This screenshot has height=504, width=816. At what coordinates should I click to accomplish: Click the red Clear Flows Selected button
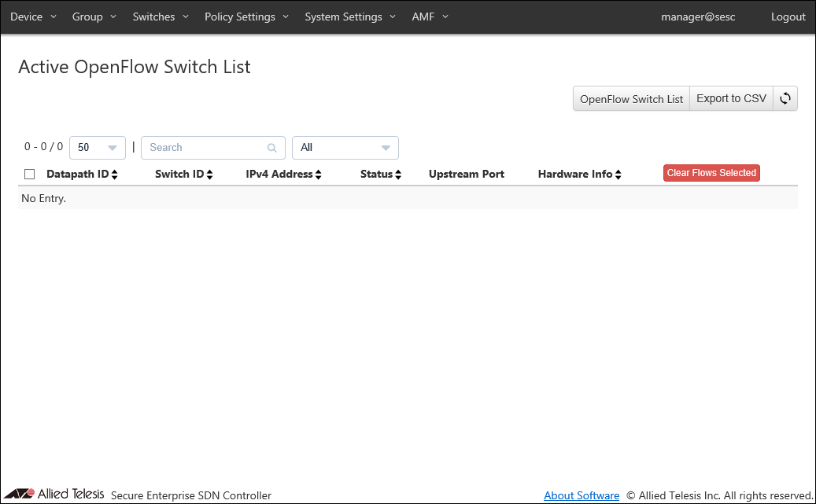(x=711, y=173)
